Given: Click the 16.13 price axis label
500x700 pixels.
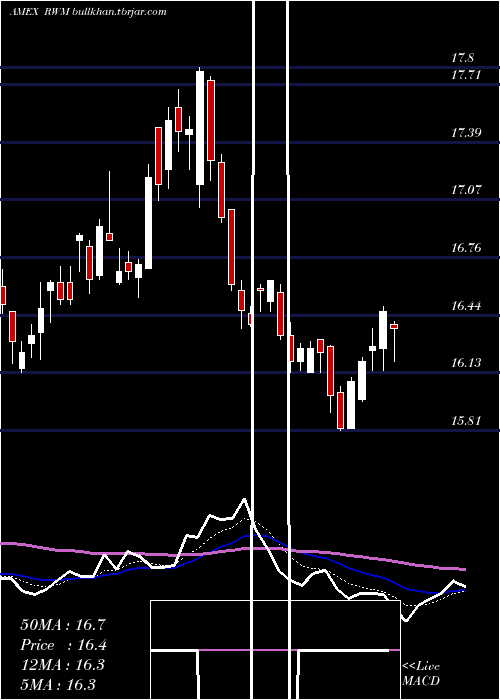Looking at the screenshot, I should [466, 362].
